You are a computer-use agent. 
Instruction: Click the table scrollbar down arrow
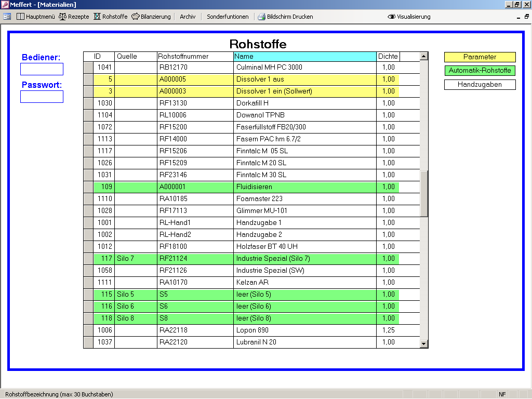(424, 344)
